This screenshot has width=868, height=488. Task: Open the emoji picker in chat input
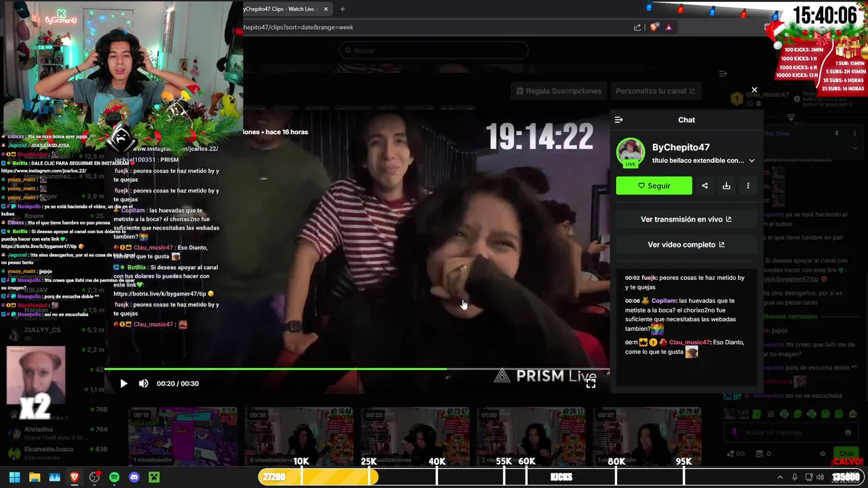(848, 432)
